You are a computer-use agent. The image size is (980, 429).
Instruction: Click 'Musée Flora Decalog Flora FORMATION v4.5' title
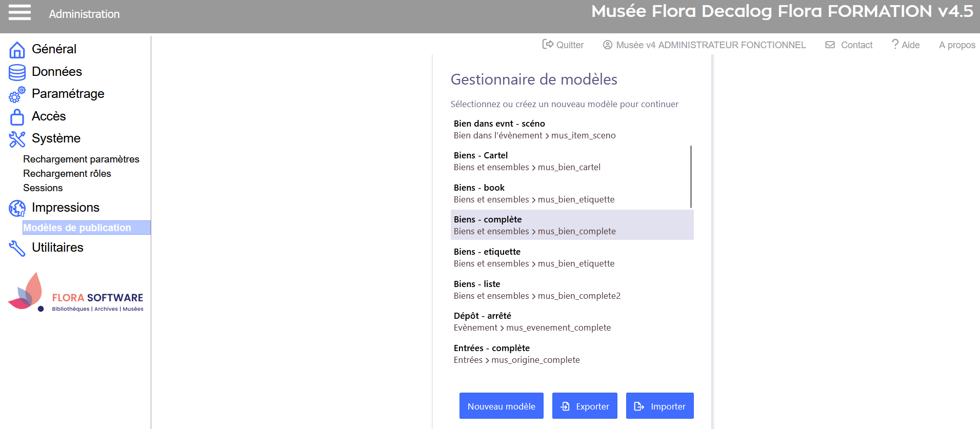(x=782, y=11)
